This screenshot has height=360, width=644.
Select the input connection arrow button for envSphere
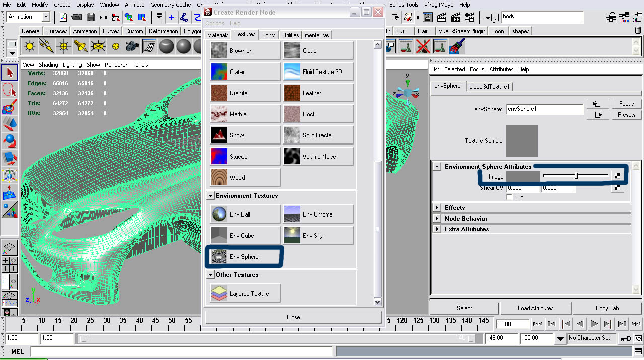tap(597, 103)
